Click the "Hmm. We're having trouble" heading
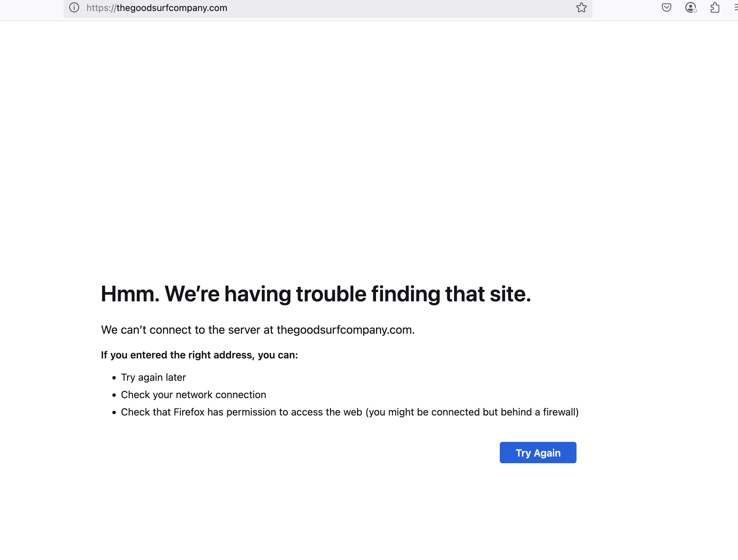738x560 pixels. (x=316, y=294)
